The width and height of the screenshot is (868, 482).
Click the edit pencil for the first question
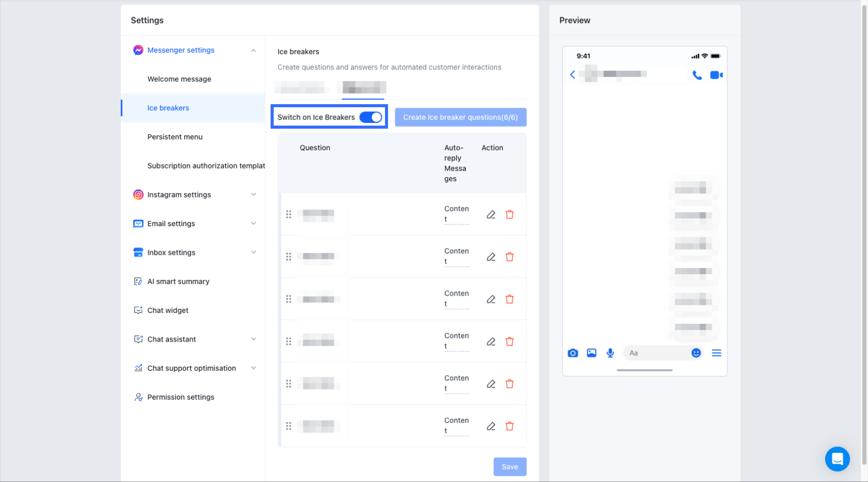(x=491, y=214)
